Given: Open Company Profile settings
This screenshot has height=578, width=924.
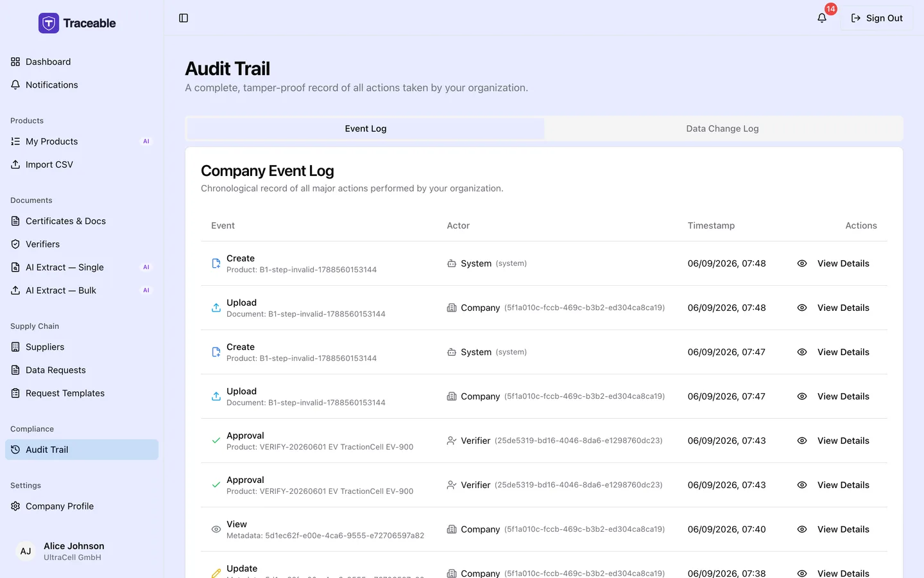Looking at the screenshot, I should click(81, 506).
